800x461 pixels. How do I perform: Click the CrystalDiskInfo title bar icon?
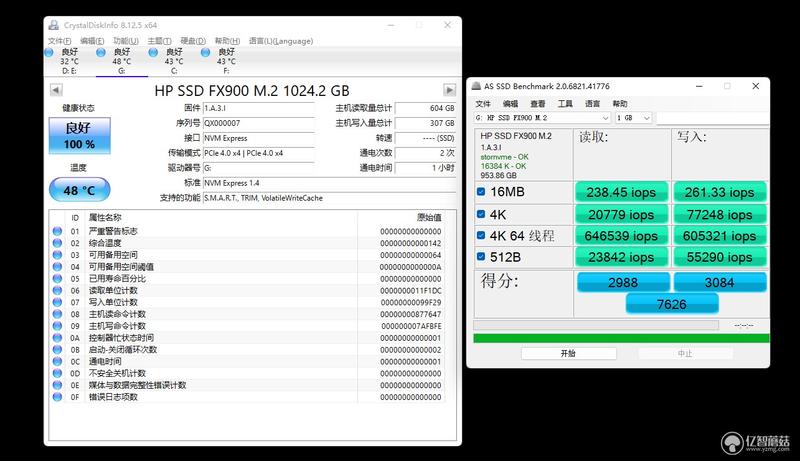click(x=54, y=25)
